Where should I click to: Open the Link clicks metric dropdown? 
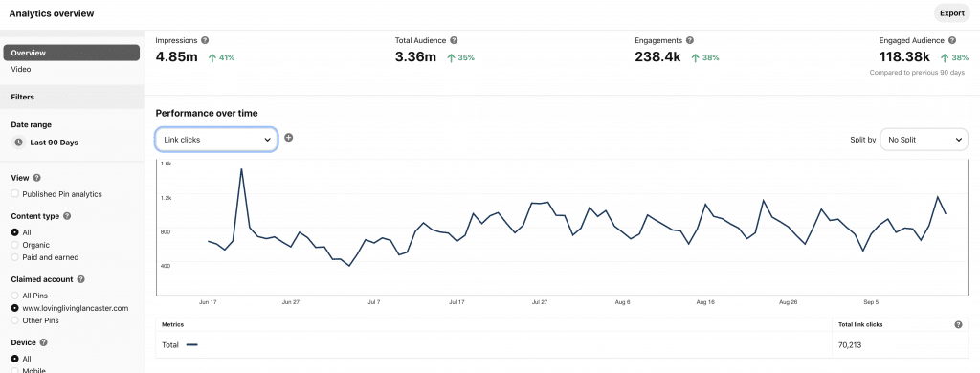coord(215,140)
